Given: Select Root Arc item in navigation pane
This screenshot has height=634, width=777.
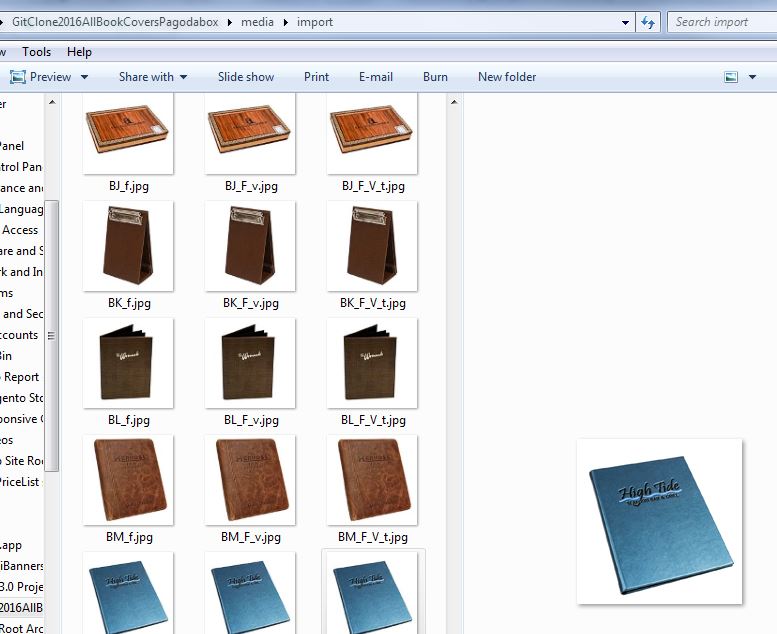Looking at the screenshot, I should [21, 628].
